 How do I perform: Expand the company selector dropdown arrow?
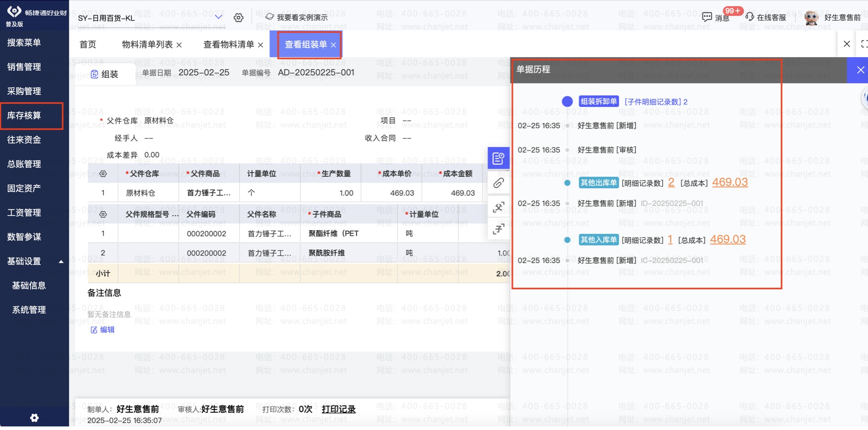(x=218, y=17)
